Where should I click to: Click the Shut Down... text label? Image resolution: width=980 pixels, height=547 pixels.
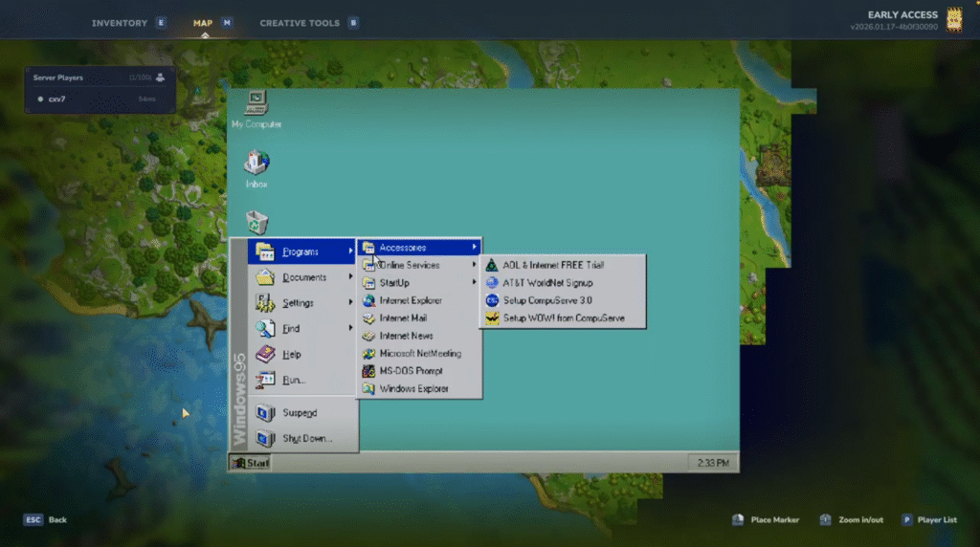pos(307,438)
